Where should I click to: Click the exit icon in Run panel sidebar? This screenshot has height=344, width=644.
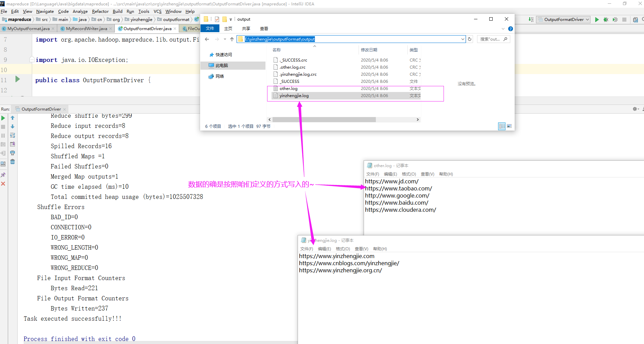click(3, 153)
